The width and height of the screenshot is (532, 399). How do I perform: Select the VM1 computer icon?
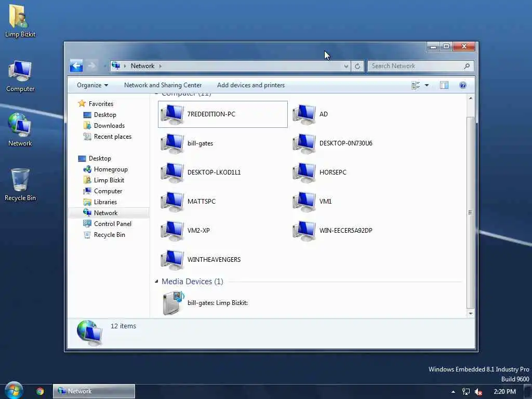pos(304,202)
